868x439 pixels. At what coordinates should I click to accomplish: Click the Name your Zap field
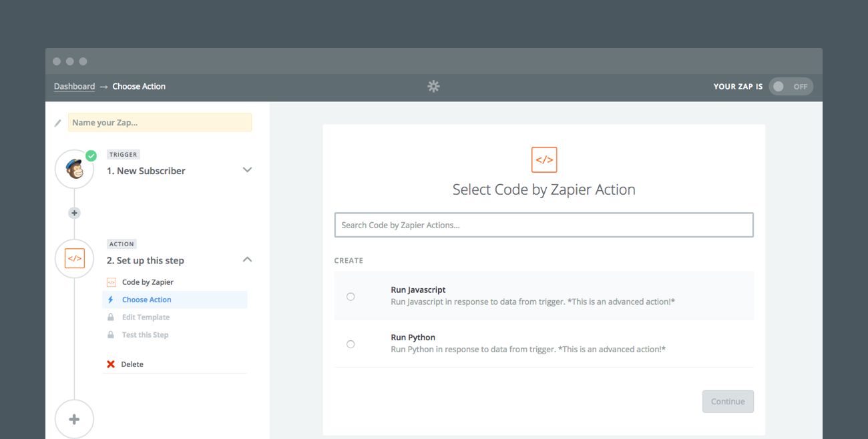coord(160,123)
